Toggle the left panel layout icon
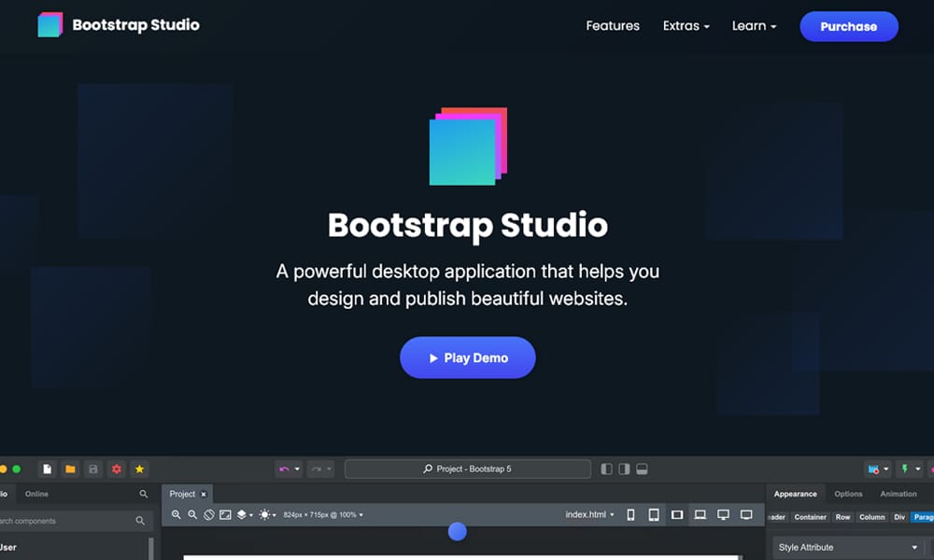 [x=606, y=469]
